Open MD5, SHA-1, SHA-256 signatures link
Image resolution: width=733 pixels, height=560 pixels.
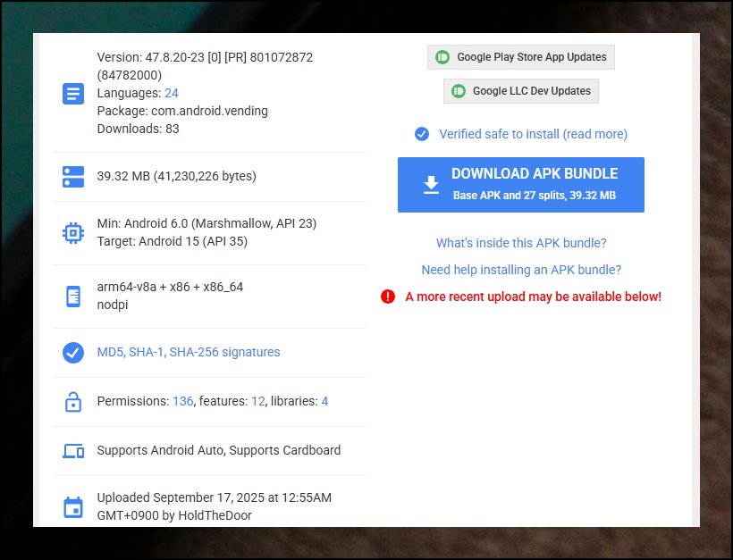click(x=189, y=352)
